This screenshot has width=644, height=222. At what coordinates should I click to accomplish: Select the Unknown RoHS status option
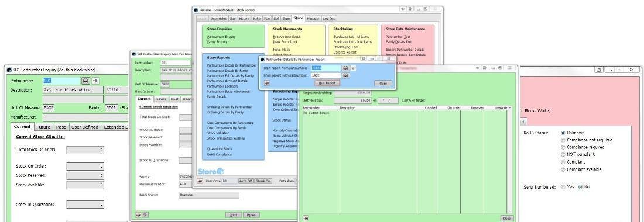point(563,133)
